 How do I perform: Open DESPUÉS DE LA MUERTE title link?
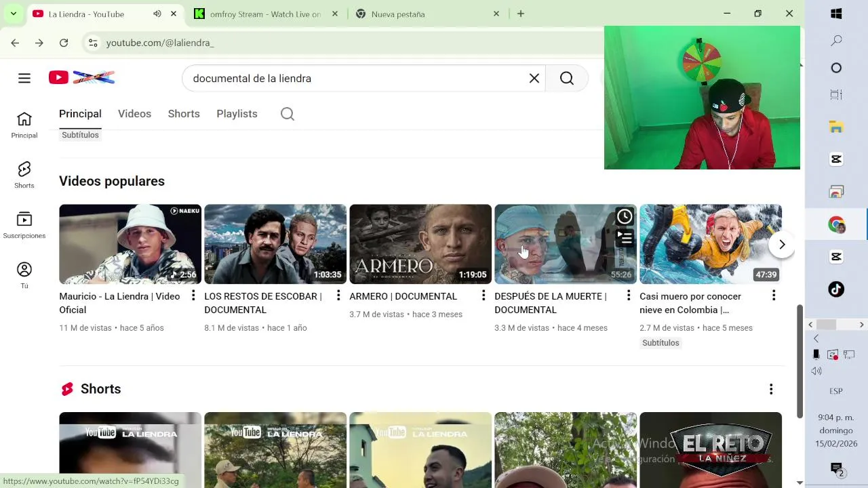tap(551, 303)
